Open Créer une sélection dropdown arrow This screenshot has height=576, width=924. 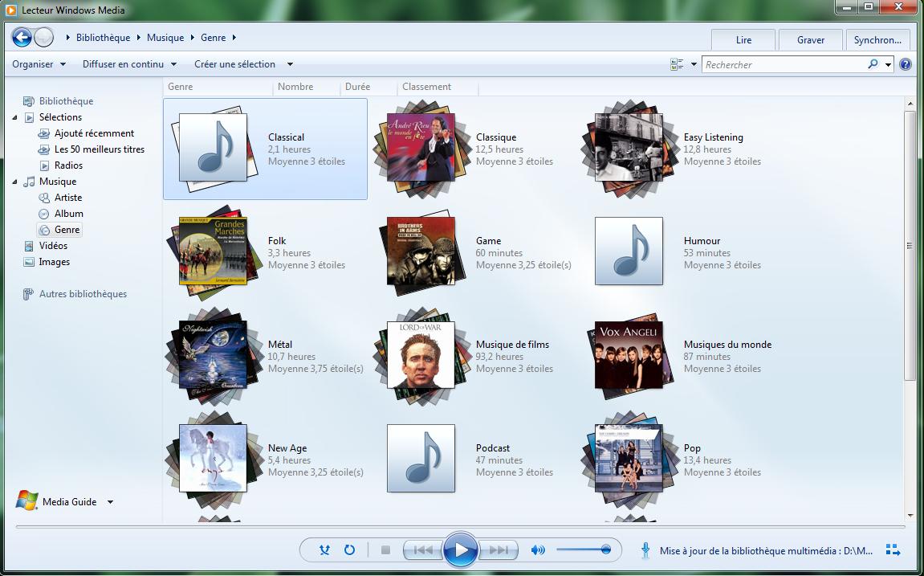click(290, 64)
